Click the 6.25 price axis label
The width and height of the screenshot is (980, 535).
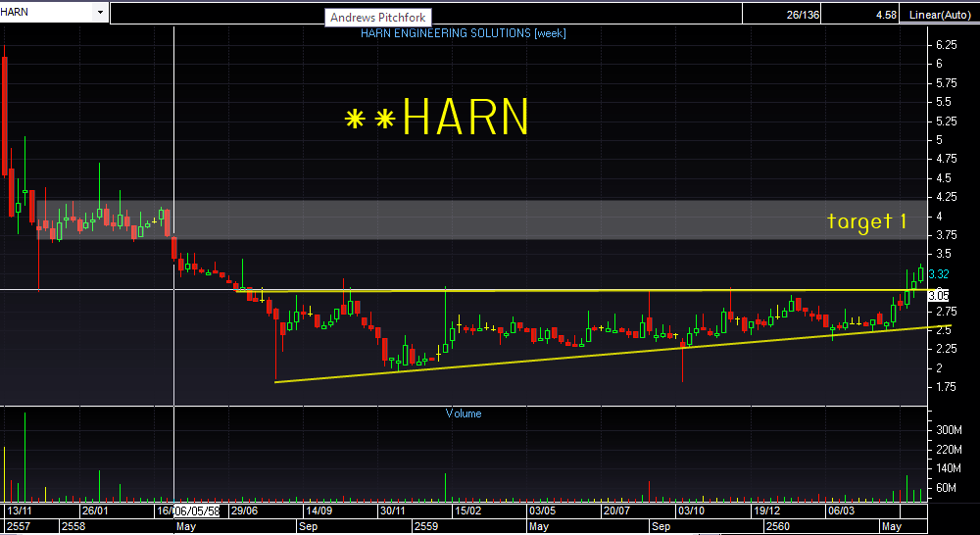click(x=947, y=45)
